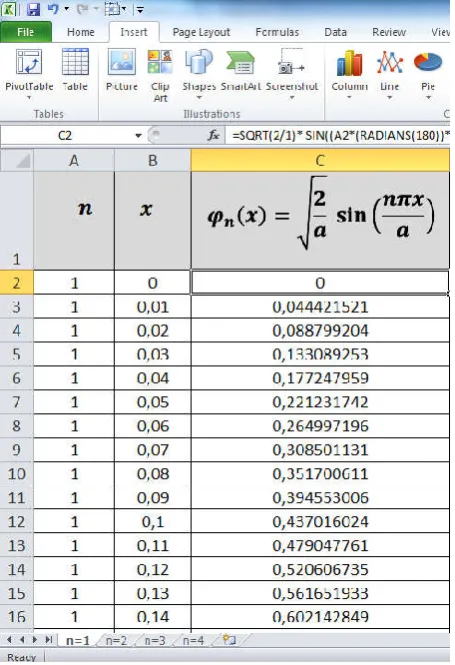The width and height of the screenshot is (455, 665).
Task: Insert a PivotTable
Action: pyautogui.click(x=29, y=74)
